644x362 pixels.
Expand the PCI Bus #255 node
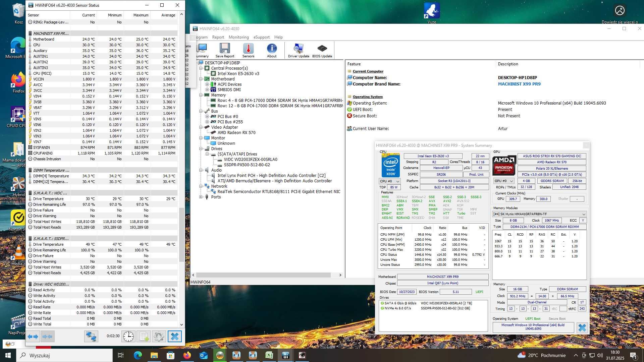coord(207,122)
